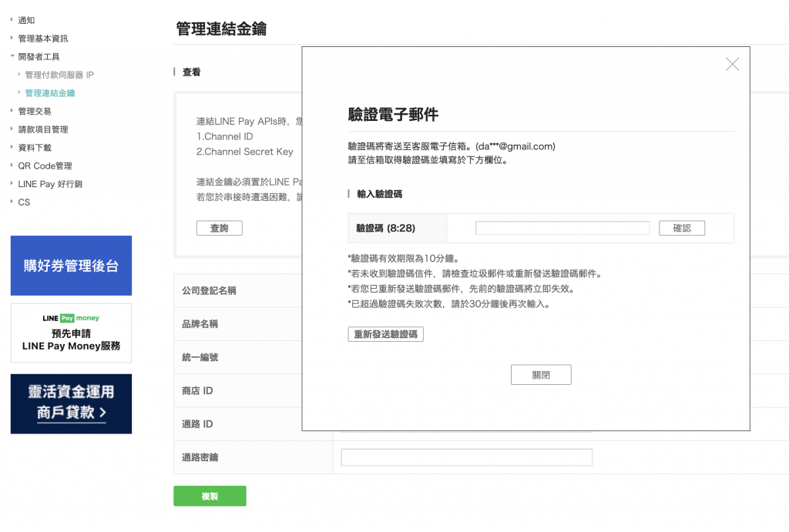Click the 通路 ID row label
The height and width of the screenshot is (532, 789).
[x=197, y=424]
